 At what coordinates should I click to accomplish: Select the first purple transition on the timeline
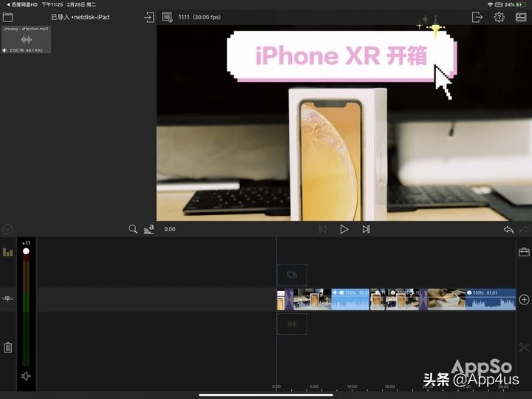[289, 299]
